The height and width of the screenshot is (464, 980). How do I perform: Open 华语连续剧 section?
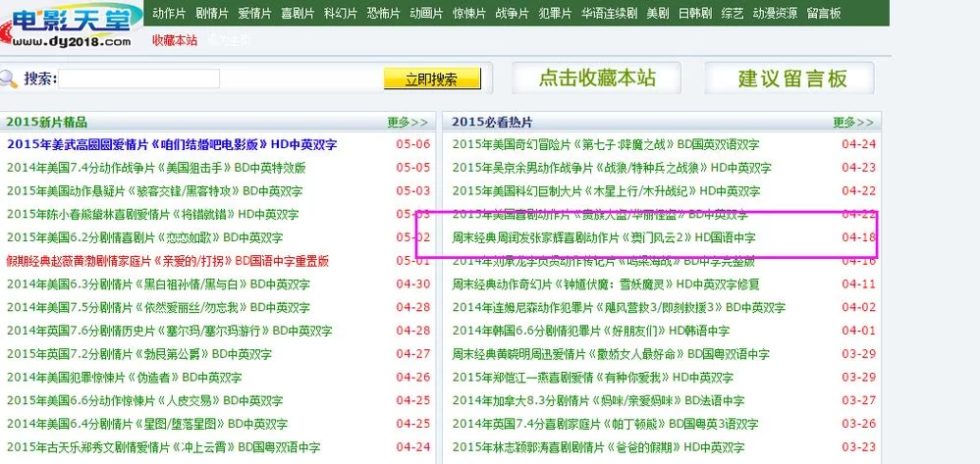click(x=610, y=13)
